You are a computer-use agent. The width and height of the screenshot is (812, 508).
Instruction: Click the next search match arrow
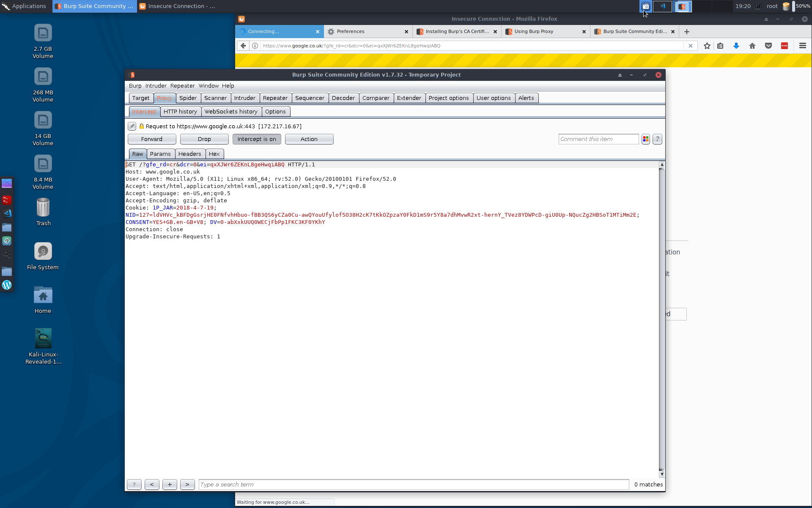[x=187, y=484]
